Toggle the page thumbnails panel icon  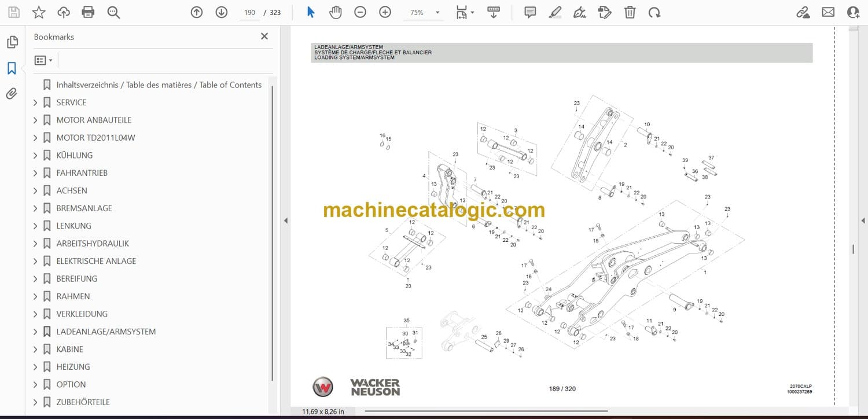[12, 42]
